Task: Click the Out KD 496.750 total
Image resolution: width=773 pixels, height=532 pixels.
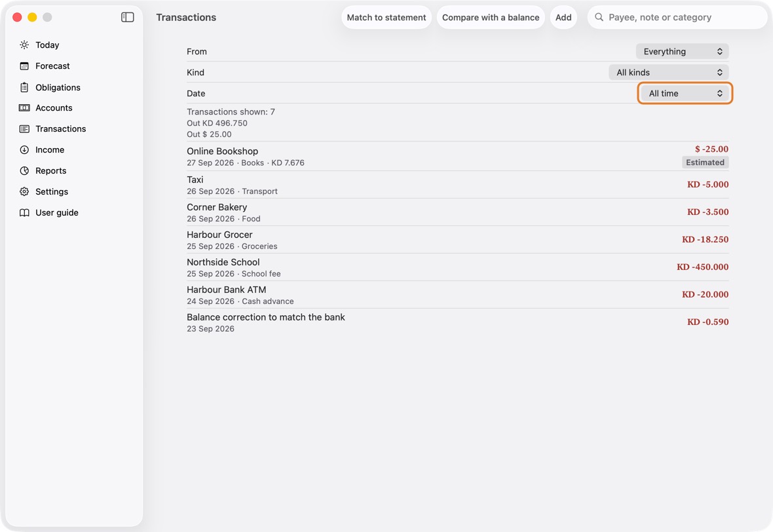Action: click(217, 123)
